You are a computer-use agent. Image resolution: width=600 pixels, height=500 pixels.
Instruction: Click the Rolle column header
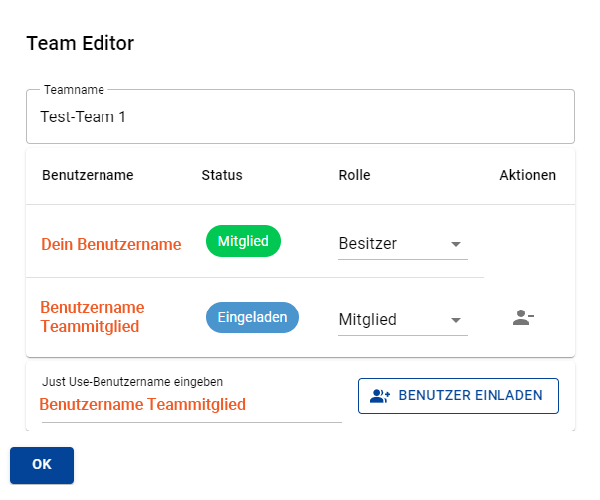coord(354,175)
